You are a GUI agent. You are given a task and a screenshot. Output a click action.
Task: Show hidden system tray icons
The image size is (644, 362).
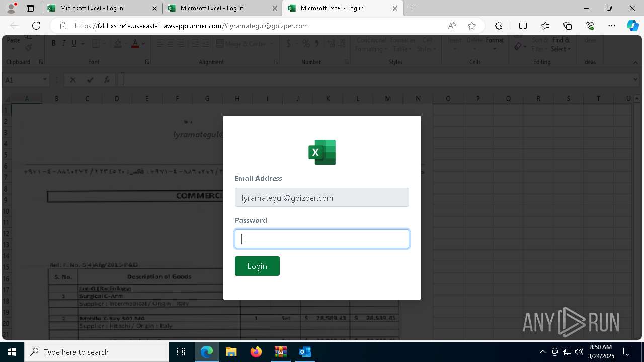[x=542, y=352]
